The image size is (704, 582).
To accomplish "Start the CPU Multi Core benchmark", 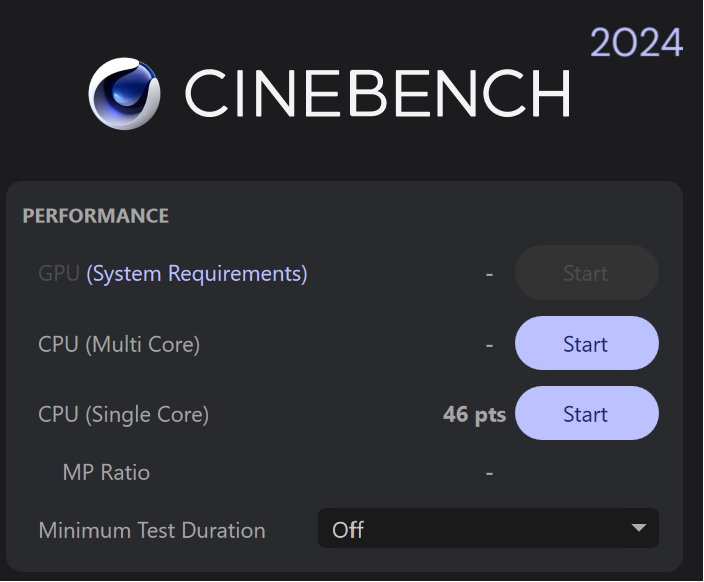I will [586, 344].
